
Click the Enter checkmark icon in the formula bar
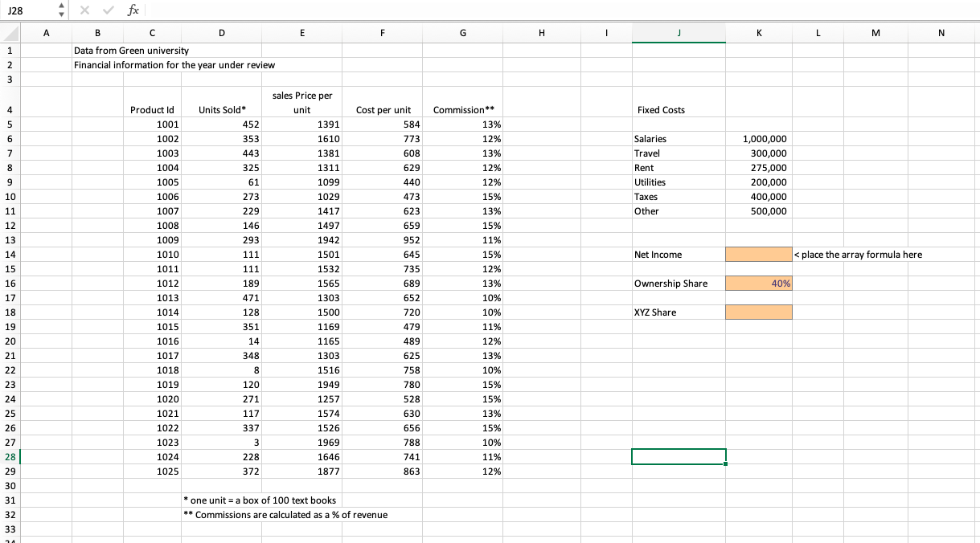108,10
